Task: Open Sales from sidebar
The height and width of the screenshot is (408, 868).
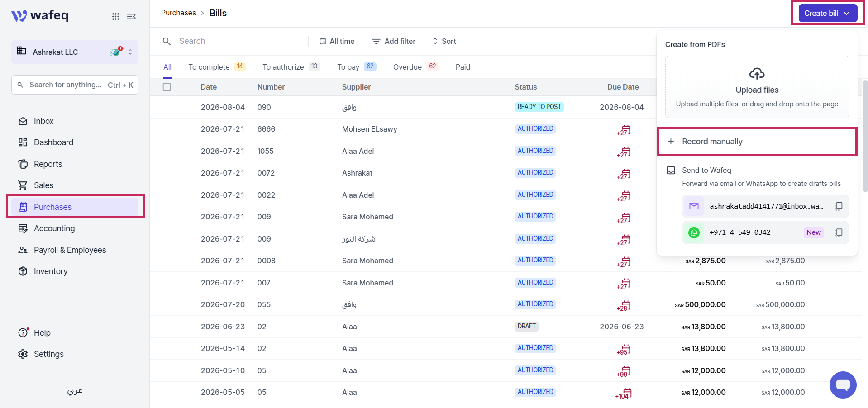Action: click(43, 185)
